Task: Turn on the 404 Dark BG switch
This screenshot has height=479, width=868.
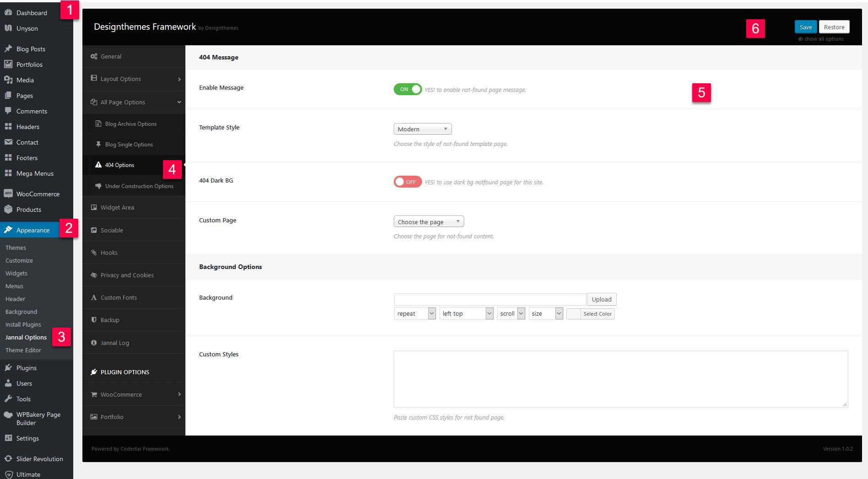Action: click(407, 182)
